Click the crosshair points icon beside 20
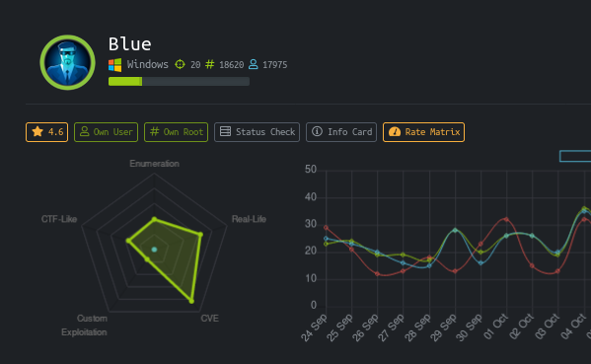Viewport: 591px width, 364px height. [181, 64]
